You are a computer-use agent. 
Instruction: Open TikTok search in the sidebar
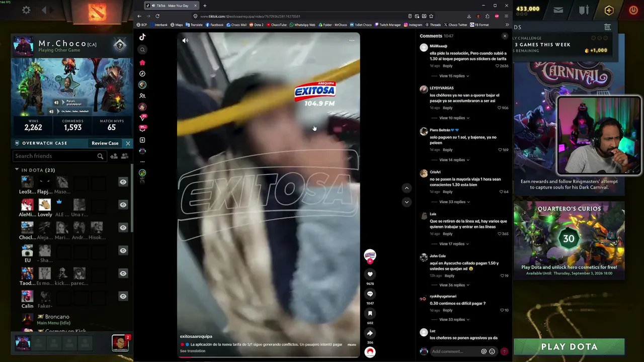142,49
